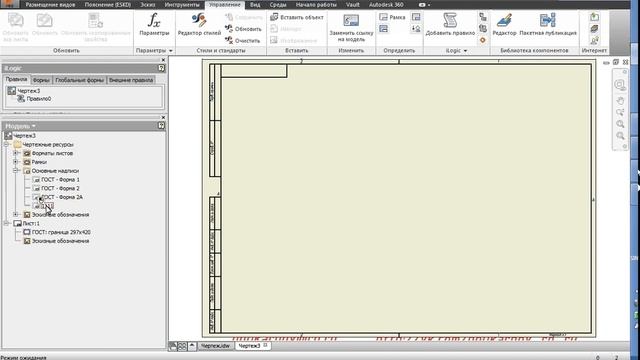The image size is (640, 360).
Task: Switch to Размещение видов ribbon tab
Action: 50,5
